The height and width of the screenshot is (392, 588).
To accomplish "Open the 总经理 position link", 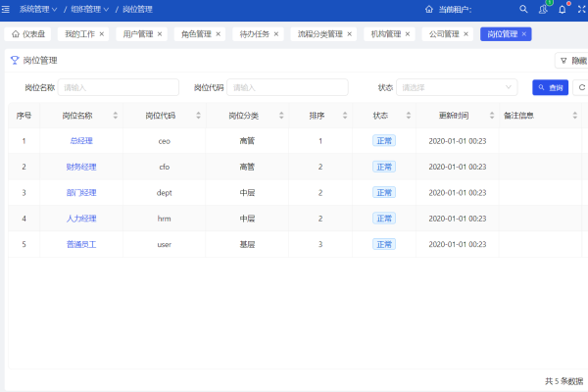I will point(81,141).
